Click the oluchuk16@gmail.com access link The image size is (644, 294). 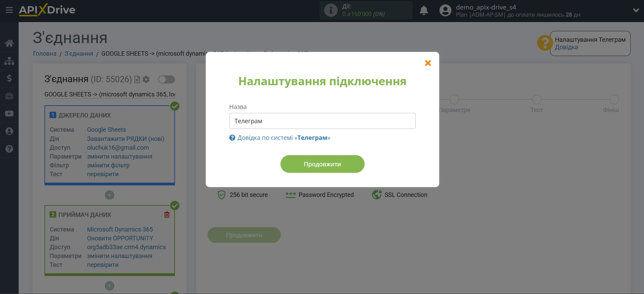pyautogui.click(x=118, y=148)
